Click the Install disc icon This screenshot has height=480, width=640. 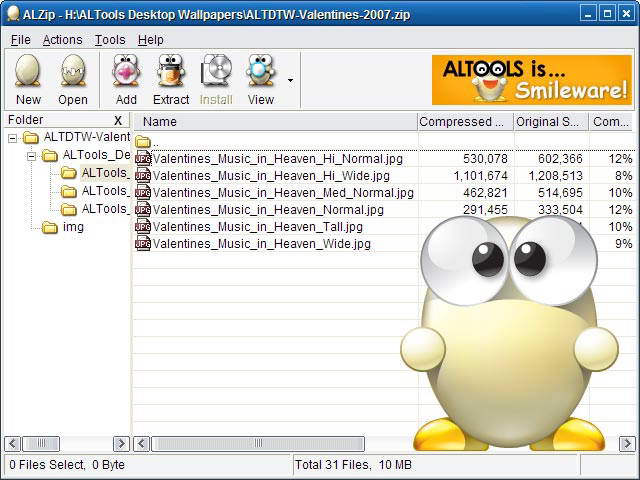(216, 71)
